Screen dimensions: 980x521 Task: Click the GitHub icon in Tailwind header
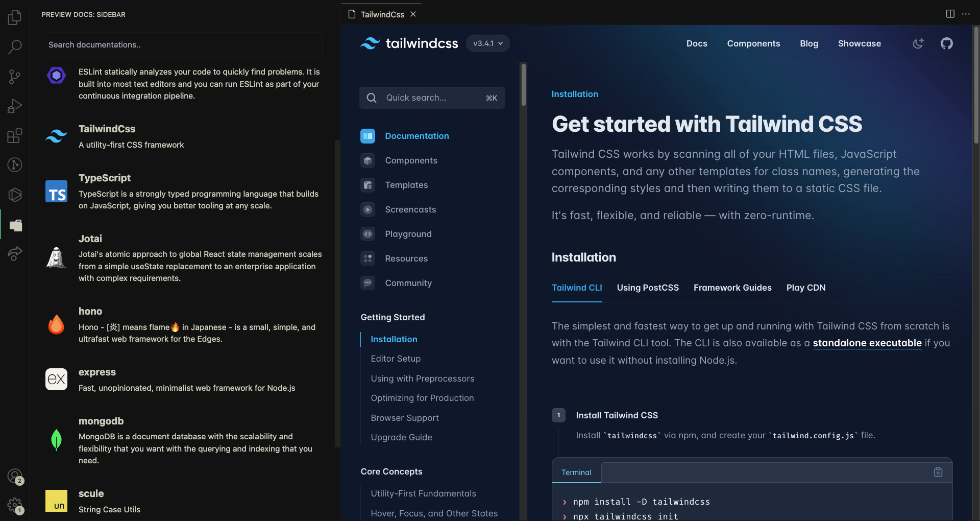click(947, 43)
